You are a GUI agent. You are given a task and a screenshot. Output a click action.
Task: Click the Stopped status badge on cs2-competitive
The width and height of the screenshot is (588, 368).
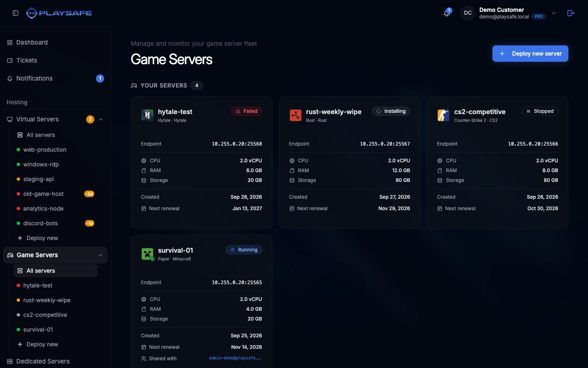540,111
